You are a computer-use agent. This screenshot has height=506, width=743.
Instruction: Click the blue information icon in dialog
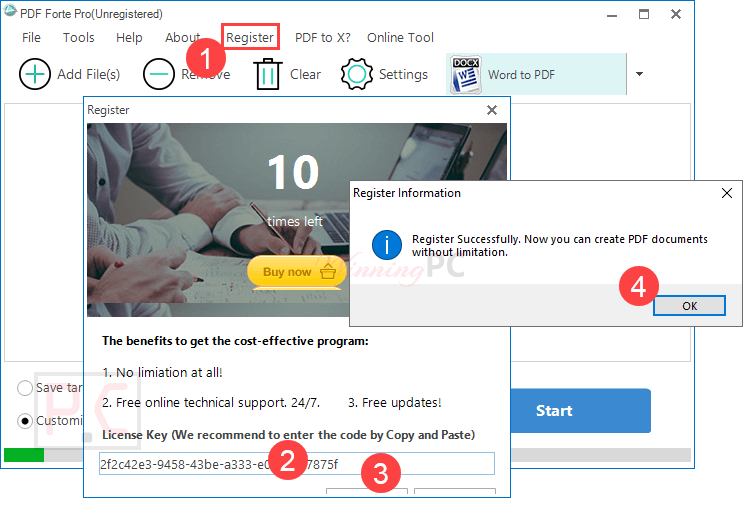(x=386, y=244)
